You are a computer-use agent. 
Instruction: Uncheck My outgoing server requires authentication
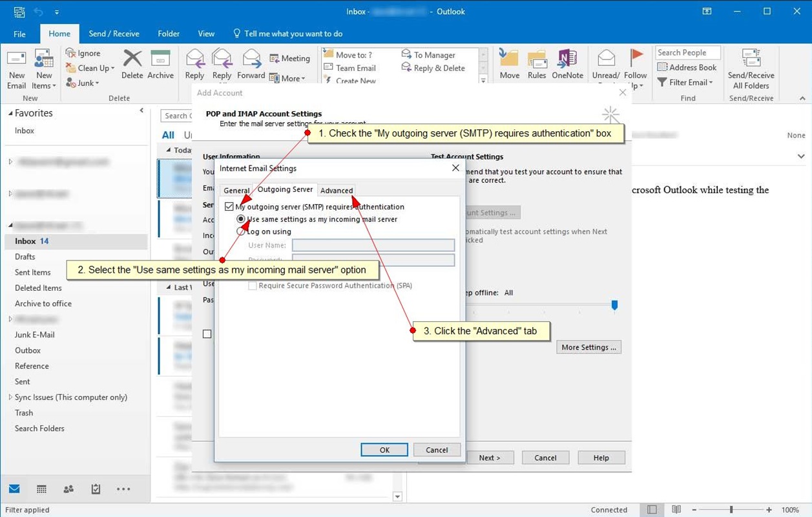(x=229, y=207)
